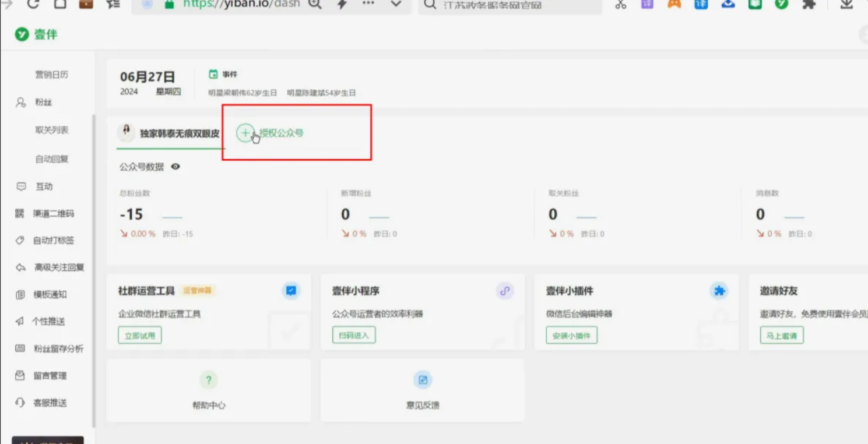
Task: Click the green round checkmark extension icon
Action: [781, 3]
